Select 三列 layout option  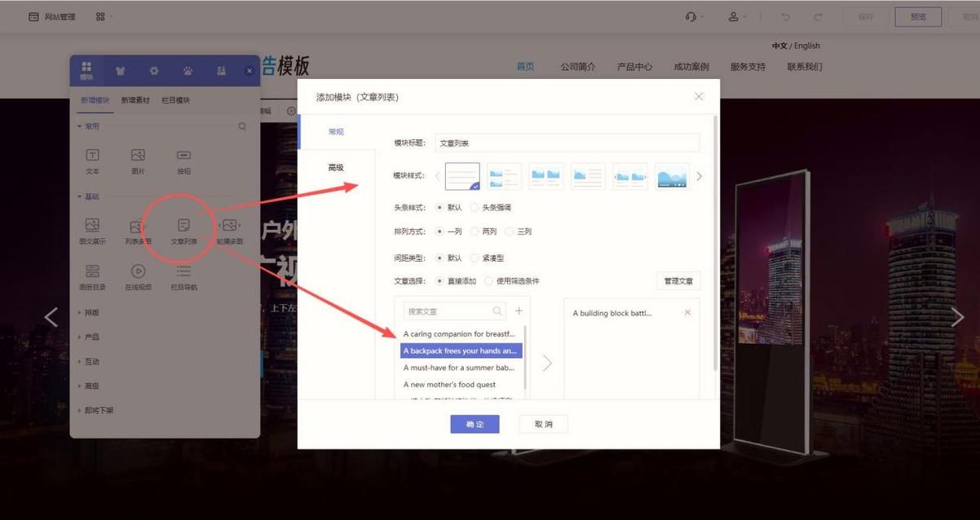point(519,231)
